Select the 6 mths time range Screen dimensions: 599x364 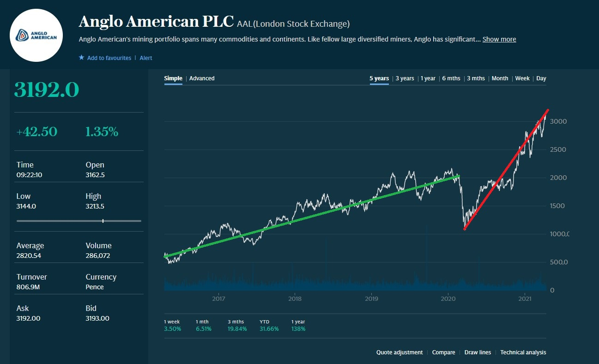pos(451,78)
